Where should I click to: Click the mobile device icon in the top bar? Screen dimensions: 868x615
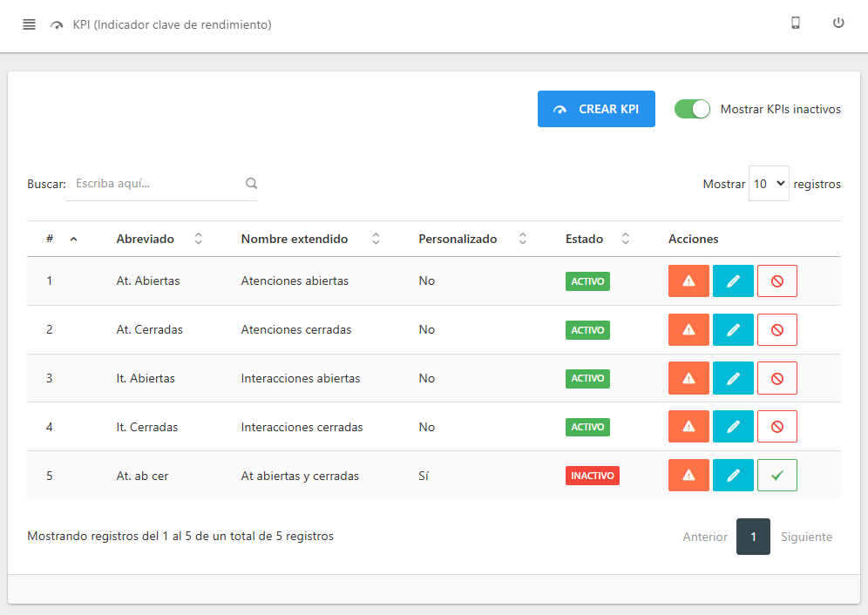tap(795, 23)
